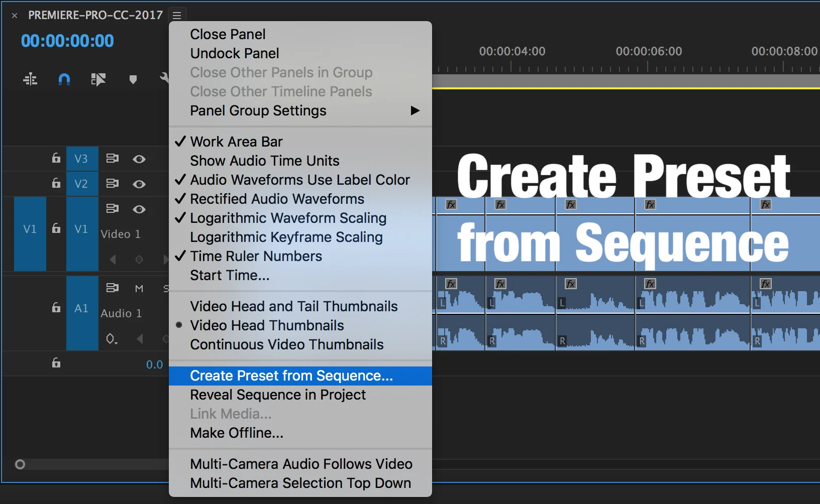Click the nest sequences icon in the toolbar
This screenshot has height=504, width=820.
click(31, 79)
